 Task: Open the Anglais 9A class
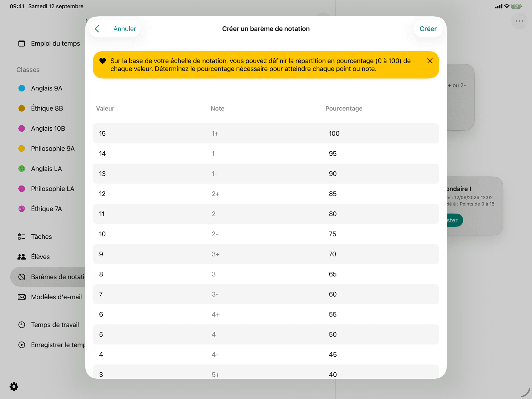coord(47,88)
